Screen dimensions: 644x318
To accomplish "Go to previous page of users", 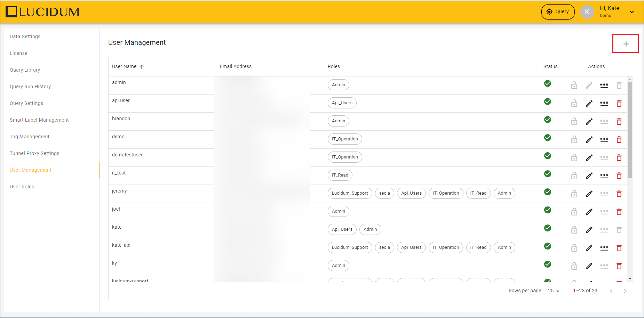I will click(611, 291).
